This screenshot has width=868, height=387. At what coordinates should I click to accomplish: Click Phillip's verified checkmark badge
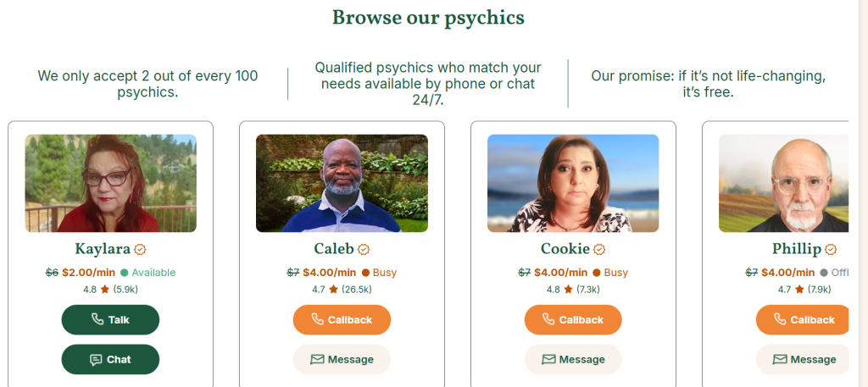pyautogui.click(x=831, y=250)
